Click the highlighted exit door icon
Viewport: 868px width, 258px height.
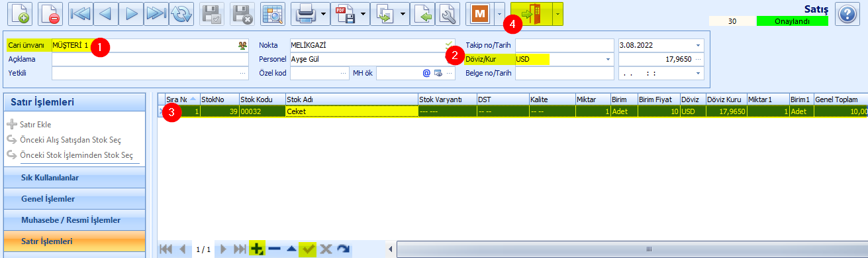pyautogui.click(x=532, y=14)
